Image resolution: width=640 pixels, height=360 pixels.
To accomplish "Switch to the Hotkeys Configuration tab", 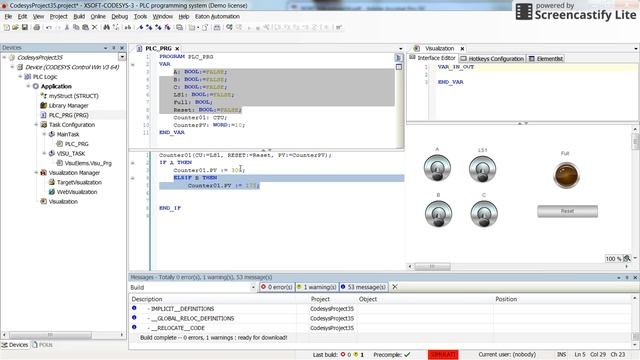I will tap(492, 59).
